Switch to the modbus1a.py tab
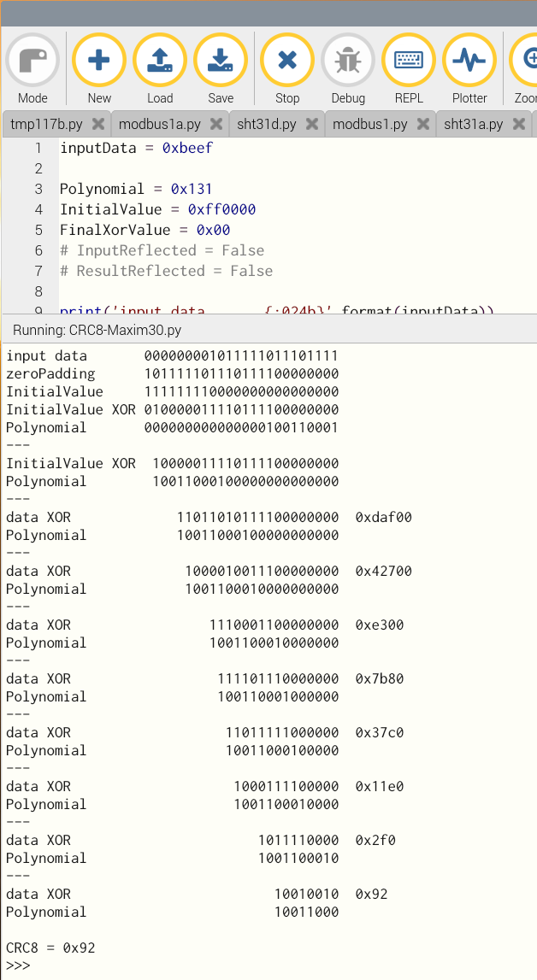Viewport: 537px width, 980px height. tap(159, 124)
